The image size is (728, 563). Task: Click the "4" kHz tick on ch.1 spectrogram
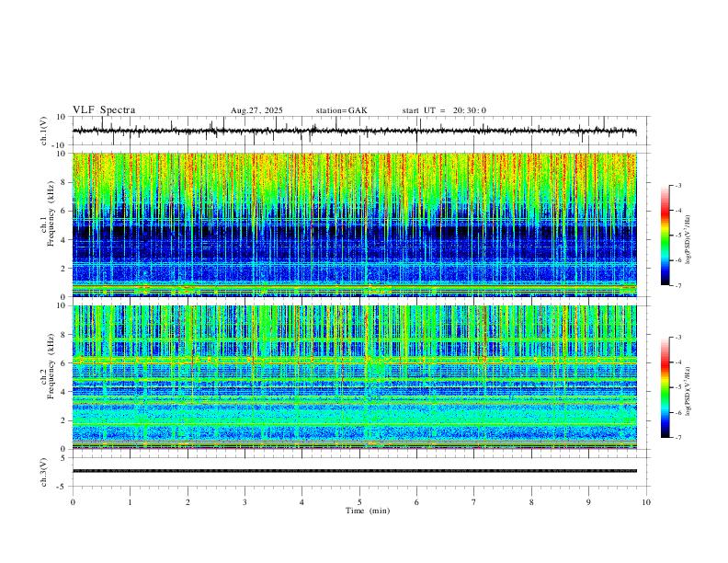click(x=63, y=240)
